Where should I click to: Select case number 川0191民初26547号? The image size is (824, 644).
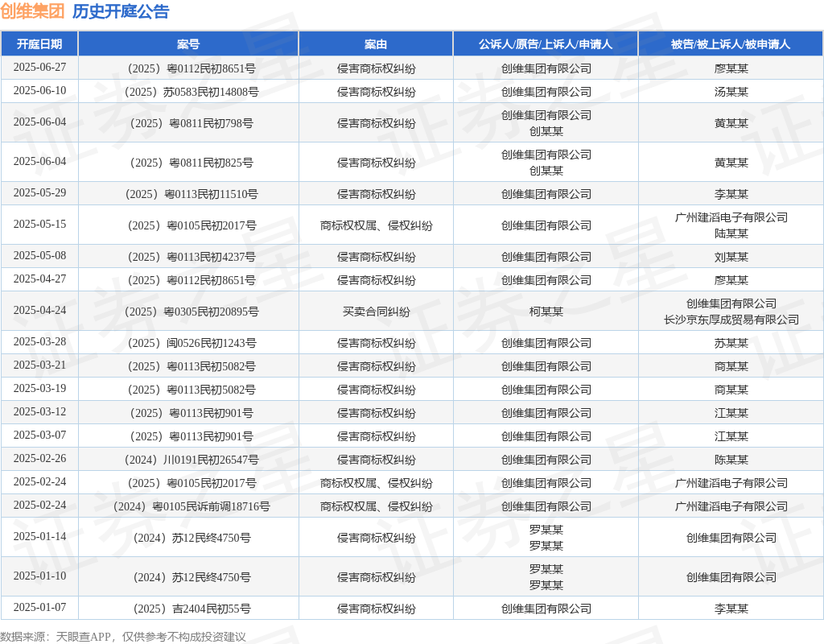tap(192, 460)
